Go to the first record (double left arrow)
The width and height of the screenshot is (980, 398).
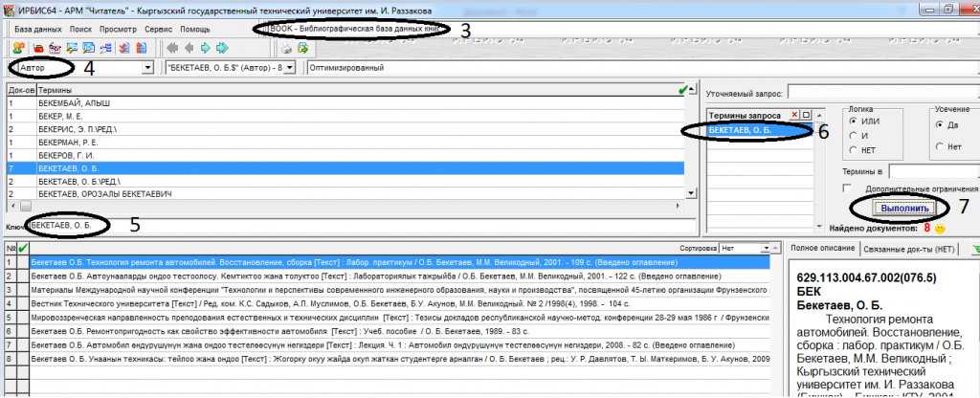point(171,48)
